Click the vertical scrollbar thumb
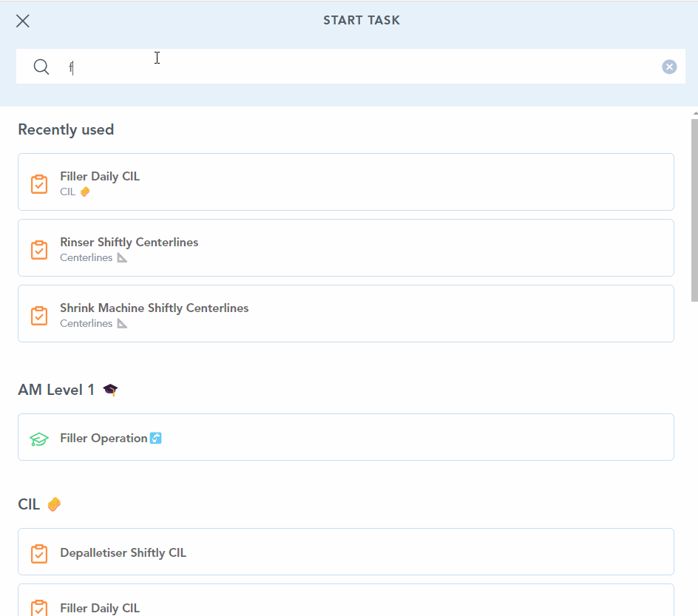698x616 pixels. 694,209
